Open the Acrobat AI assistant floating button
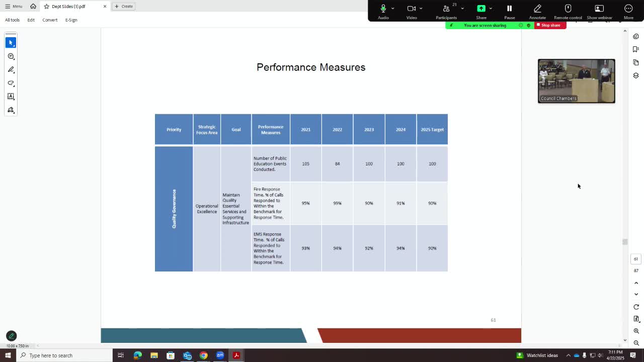The height and width of the screenshot is (362, 644). [11, 336]
